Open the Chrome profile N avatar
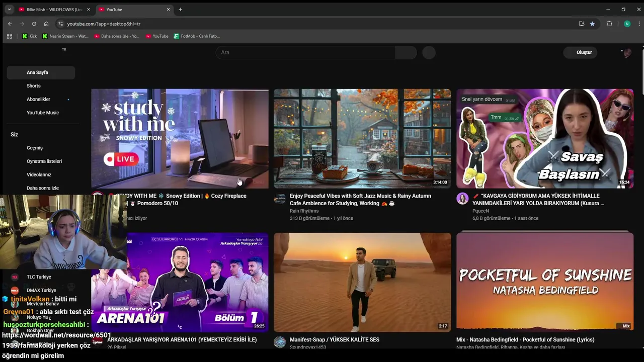644x362 pixels. pos(627,24)
